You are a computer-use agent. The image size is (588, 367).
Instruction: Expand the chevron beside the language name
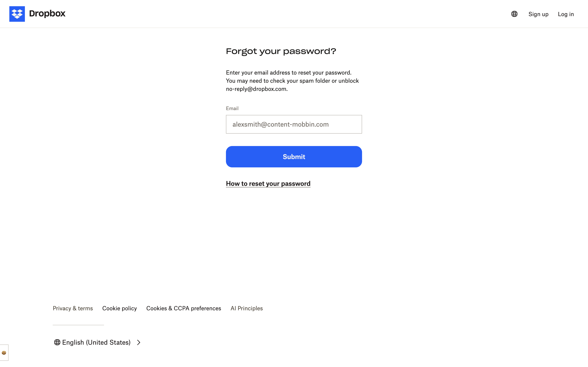138,342
